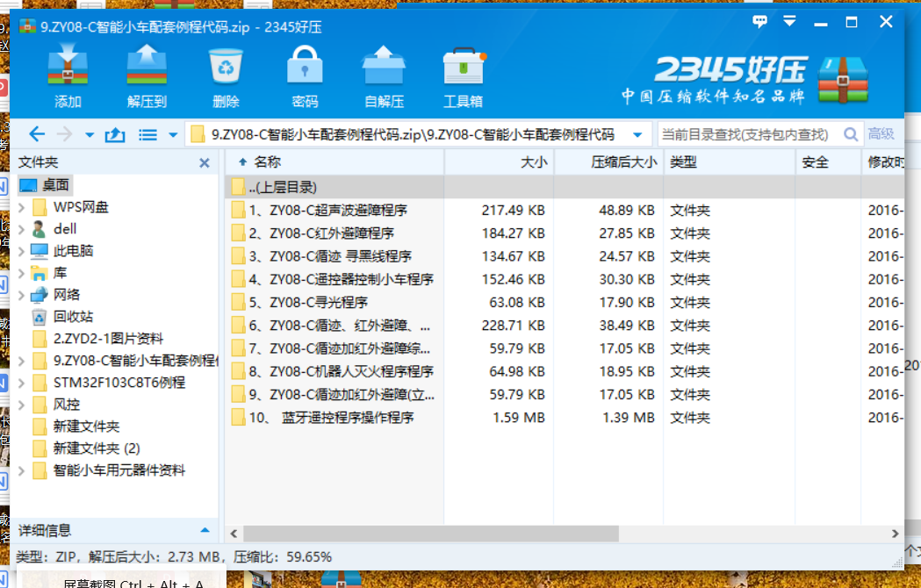This screenshot has width=921, height=588.
Task: Open navigation history dropdown arrow
Action: click(x=90, y=135)
